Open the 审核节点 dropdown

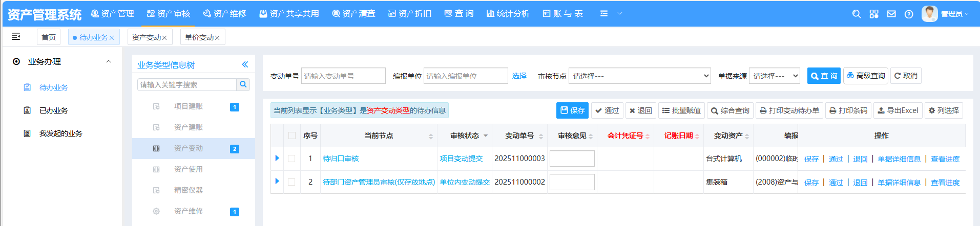pos(639,76)
